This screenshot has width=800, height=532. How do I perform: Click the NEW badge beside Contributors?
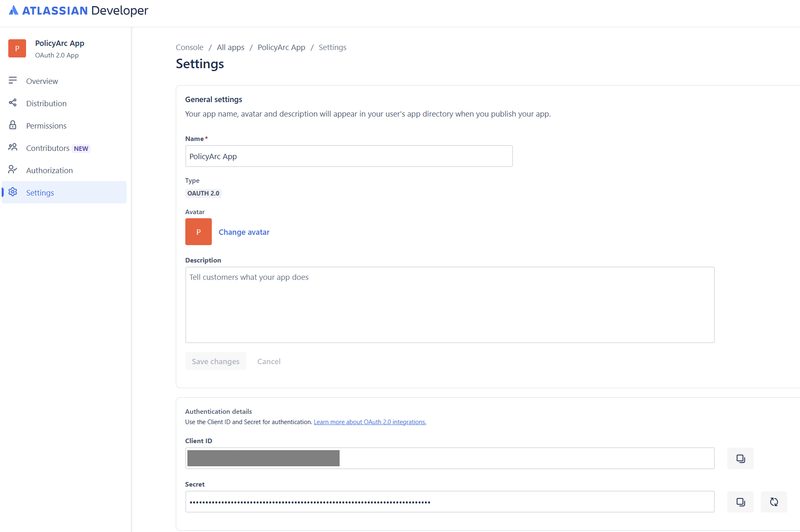81,148
